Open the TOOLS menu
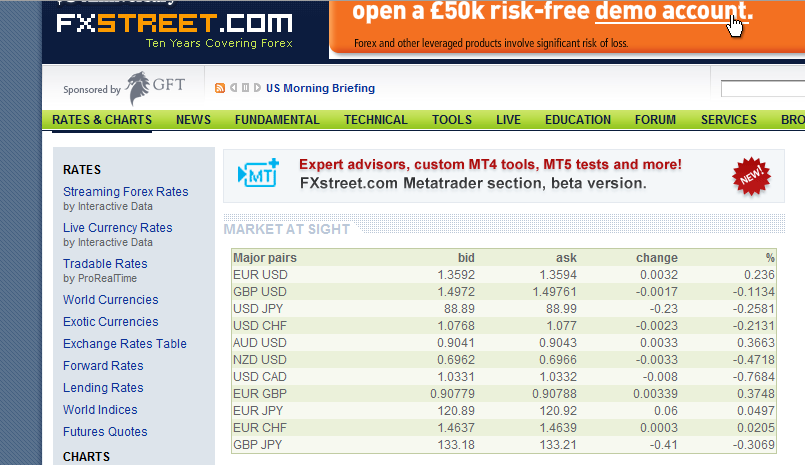This screenshot has width=805, height=465. coord(452,120)
